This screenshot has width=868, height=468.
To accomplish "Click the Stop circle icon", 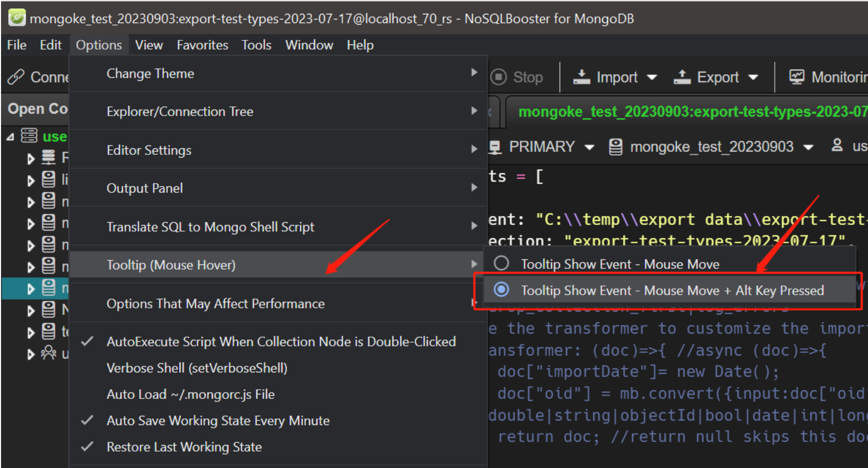I will pyautogui.click(x=499, y=77).
